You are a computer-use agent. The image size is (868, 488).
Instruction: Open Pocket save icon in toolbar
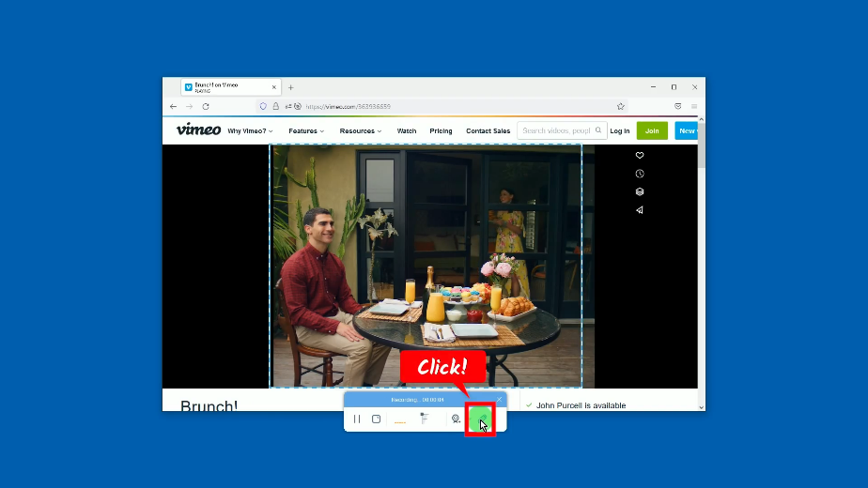coord(677,106)
